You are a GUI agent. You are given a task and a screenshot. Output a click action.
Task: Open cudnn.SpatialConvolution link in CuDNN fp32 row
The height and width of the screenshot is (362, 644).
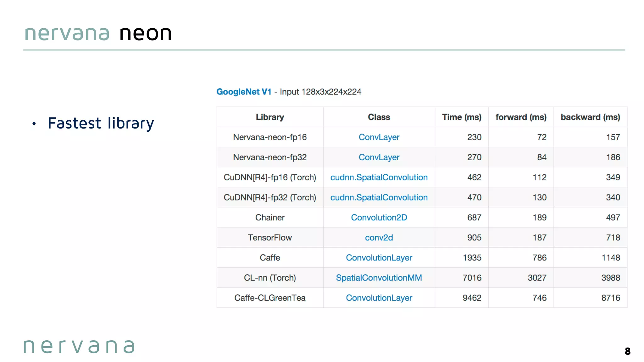(379, 198)
